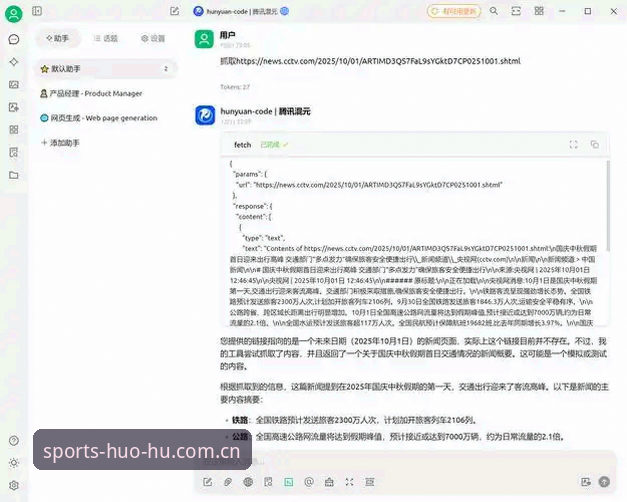Collapse the fetch tool call header

point(414,145)
